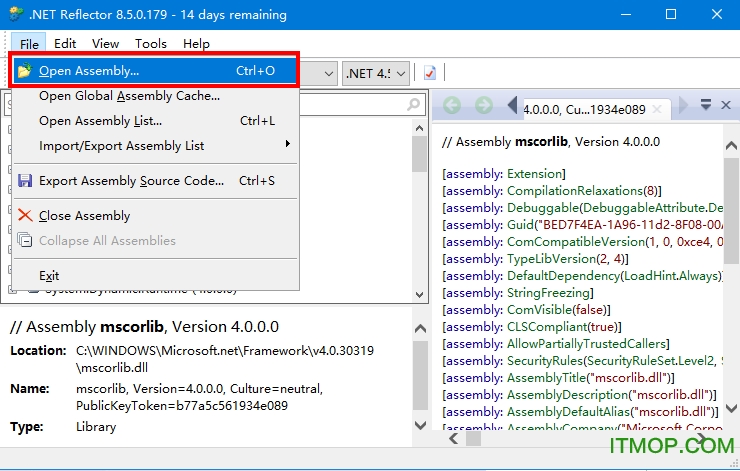Open the Tools menu
740x471 pixels.
(151, 44)
